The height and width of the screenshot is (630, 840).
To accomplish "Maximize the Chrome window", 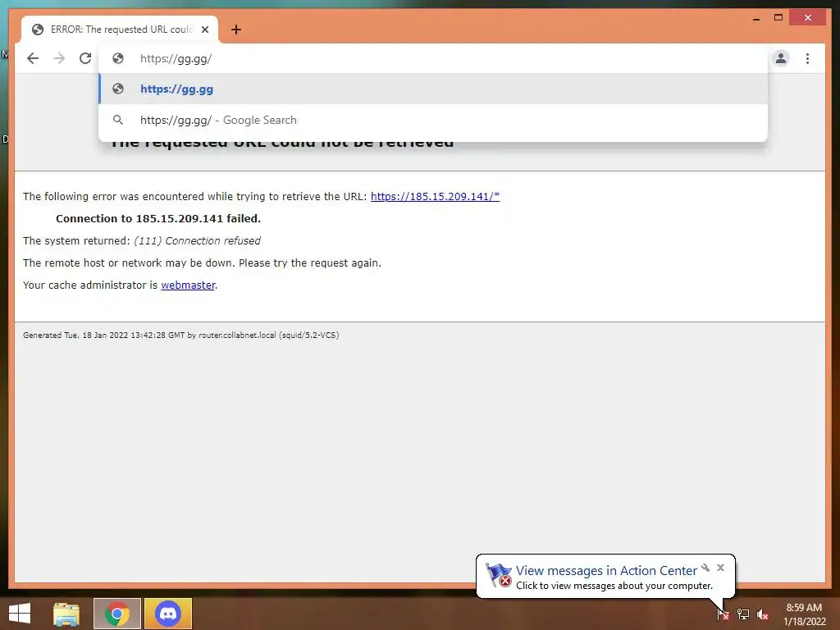I will tap(778, 18).
